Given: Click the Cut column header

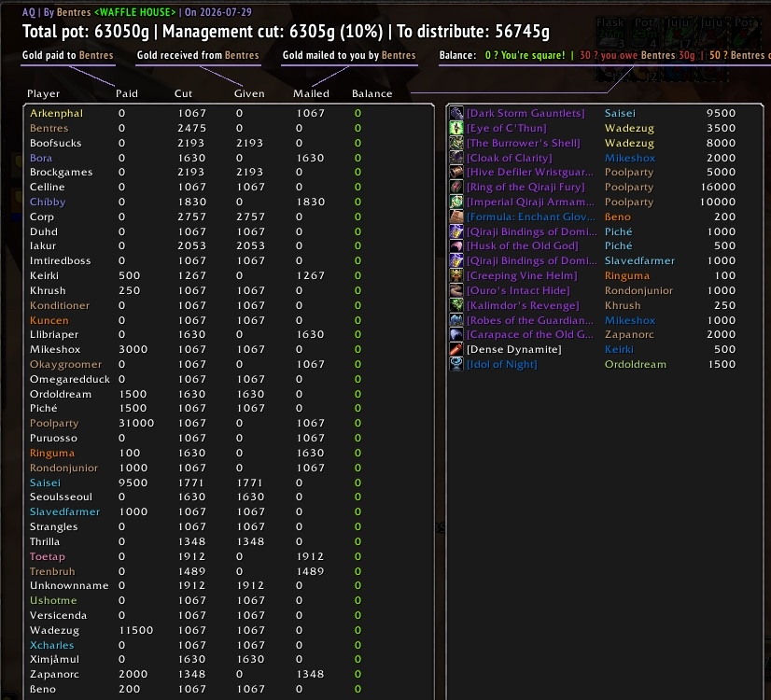Looking at the screenshot, I should pyautogui.click(x=183, y=93).
